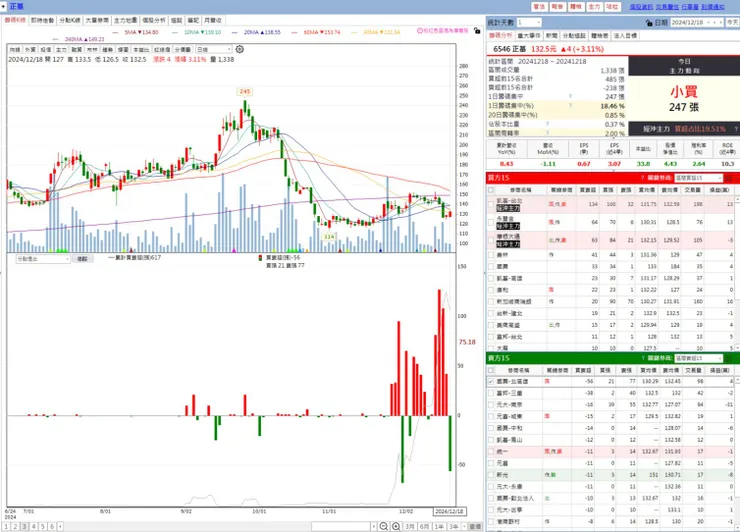This screenshot has width=740, height=532.
Task: Check the 永豐金 buyer row checkbox
Action: [491, 222]
